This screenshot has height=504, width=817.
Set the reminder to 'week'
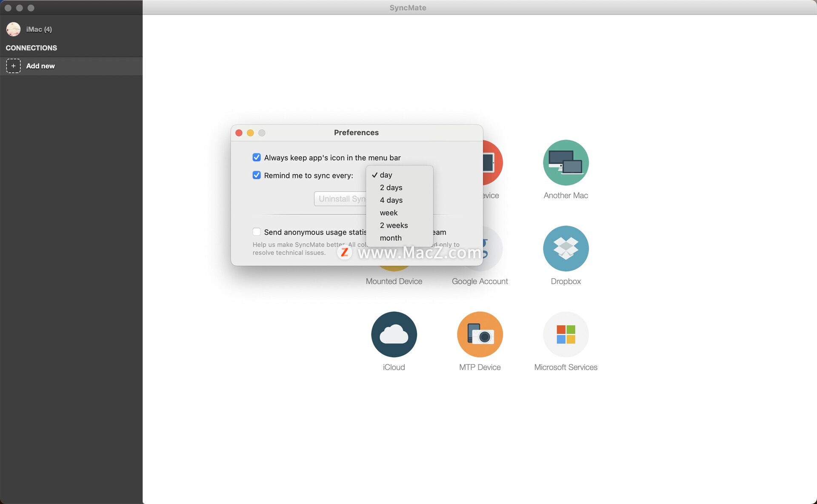pos(399,213)
